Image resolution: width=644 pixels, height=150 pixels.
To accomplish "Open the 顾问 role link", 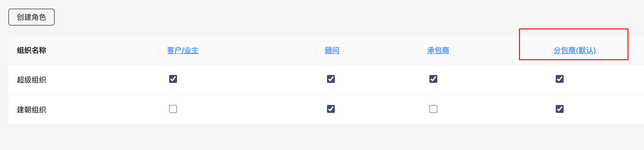I will (332, 50).
